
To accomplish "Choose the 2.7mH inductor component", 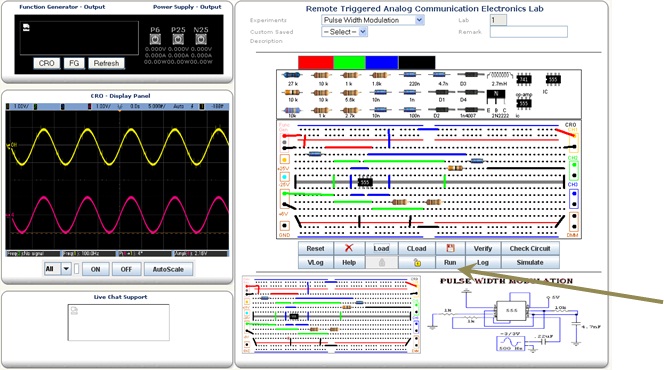I will 499,78.
